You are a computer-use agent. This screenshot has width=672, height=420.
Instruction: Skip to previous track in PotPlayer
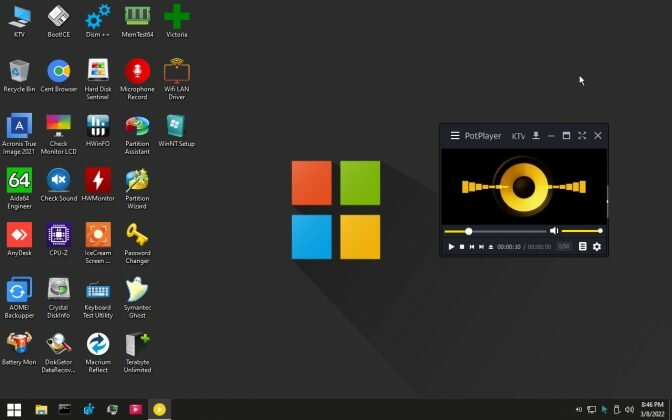click(471, 247)
